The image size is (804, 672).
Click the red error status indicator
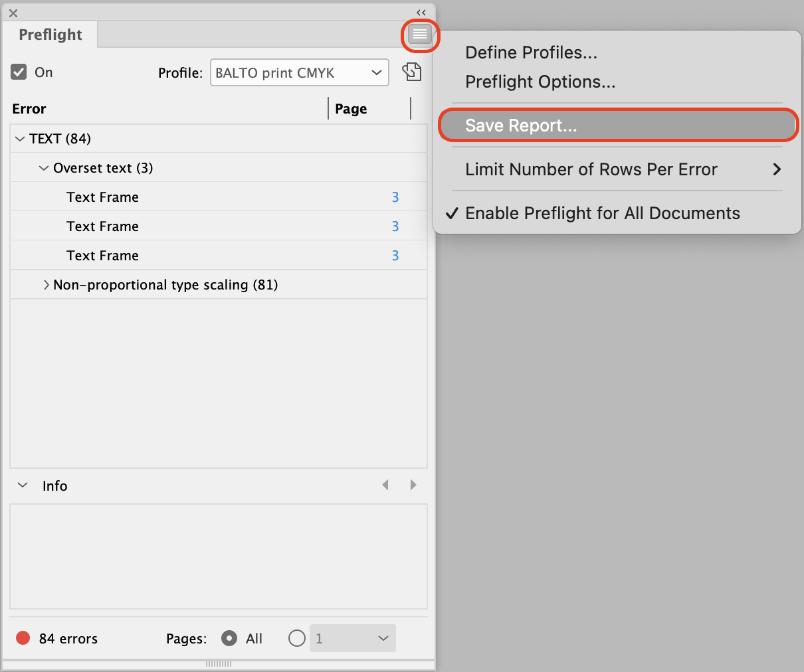tap(23, 638)
